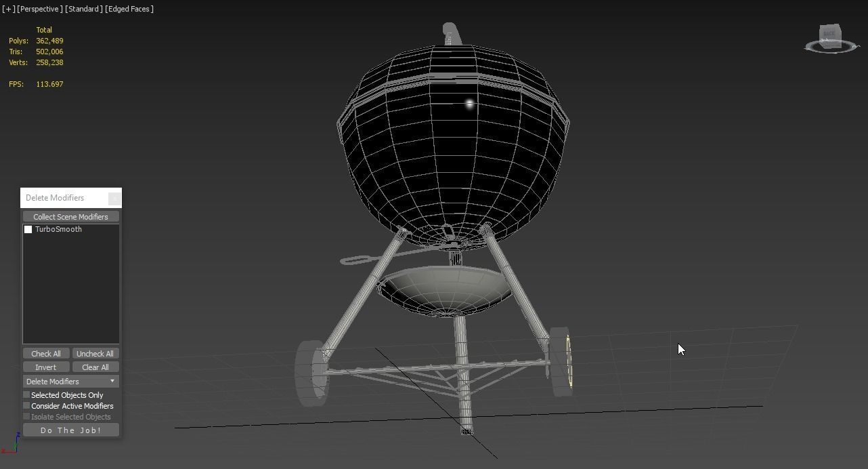Click the Invert button
Viewport: 868px width, 469px height.
pyautogui.click(x=46, y=367)
